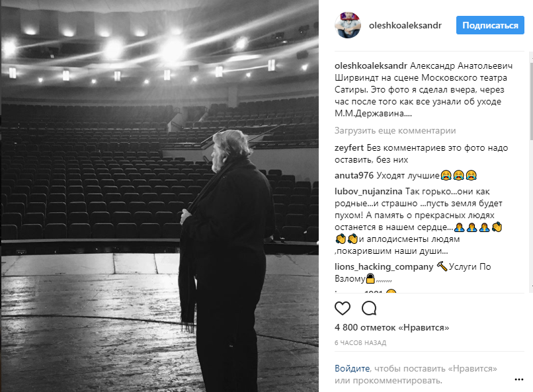Open the three-dot more options menu
Viewport: 533px width, 392px height.
(518, 379)
